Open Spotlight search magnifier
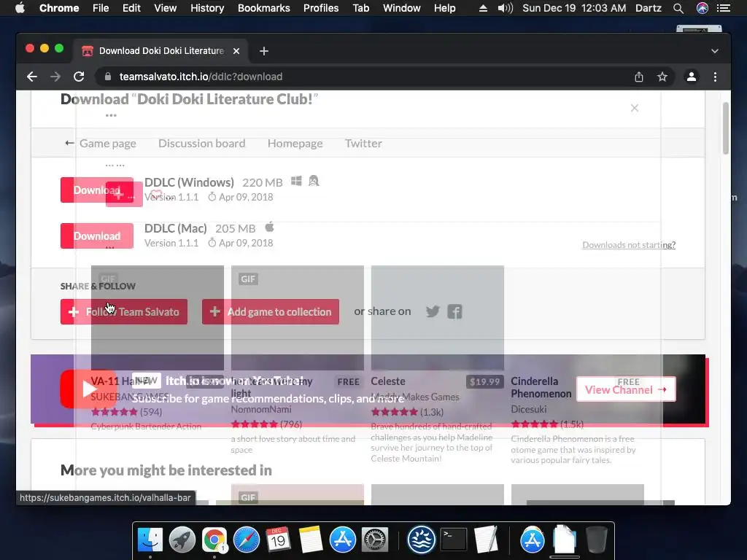The height and width of the screenshot is (560, 747). 678,8
